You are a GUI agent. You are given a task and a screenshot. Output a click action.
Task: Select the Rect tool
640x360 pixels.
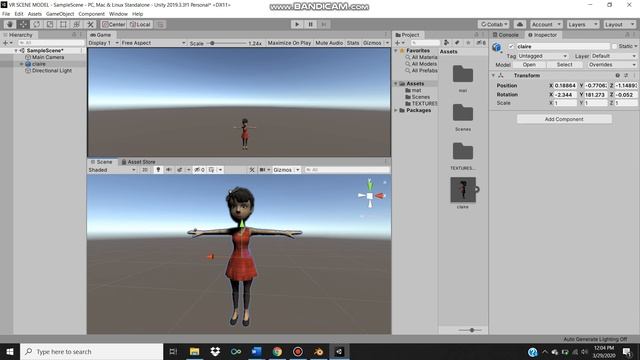click(63, 24)
